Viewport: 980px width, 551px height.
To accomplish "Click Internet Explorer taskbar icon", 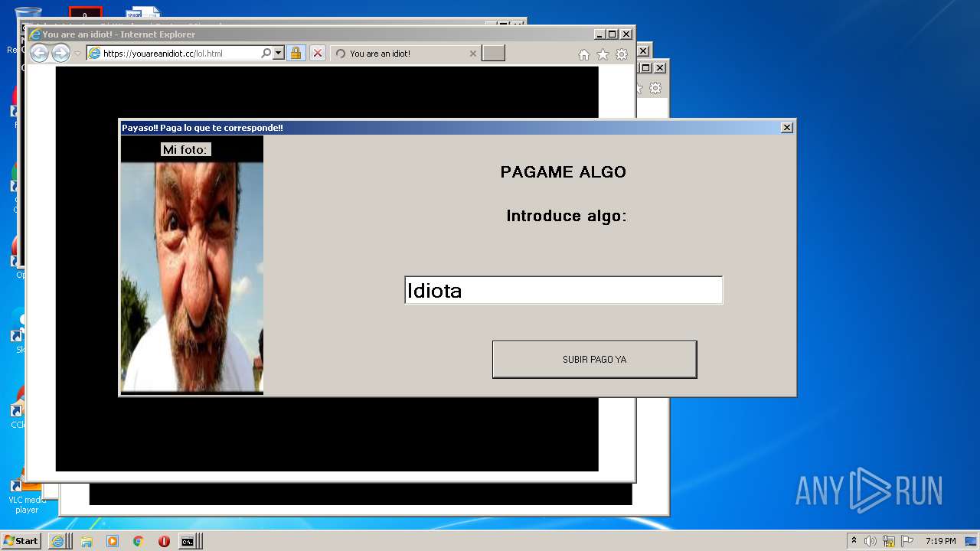I will pyautogui.click(x=57, y=541).
